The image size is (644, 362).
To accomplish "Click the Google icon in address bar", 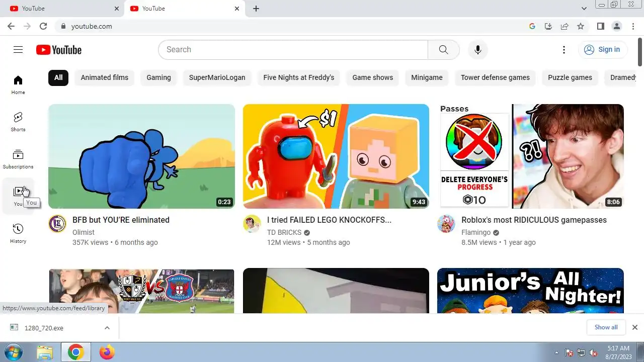I will pos(532,26).
